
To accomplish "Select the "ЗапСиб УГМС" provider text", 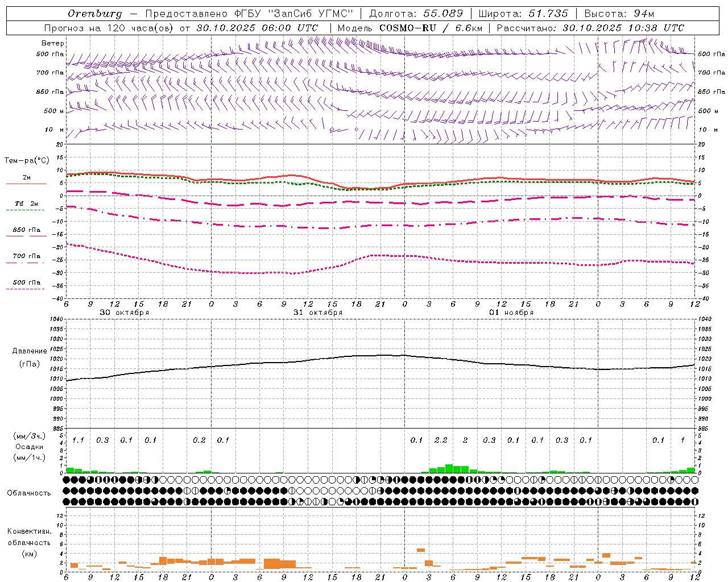I will (311, 14).
